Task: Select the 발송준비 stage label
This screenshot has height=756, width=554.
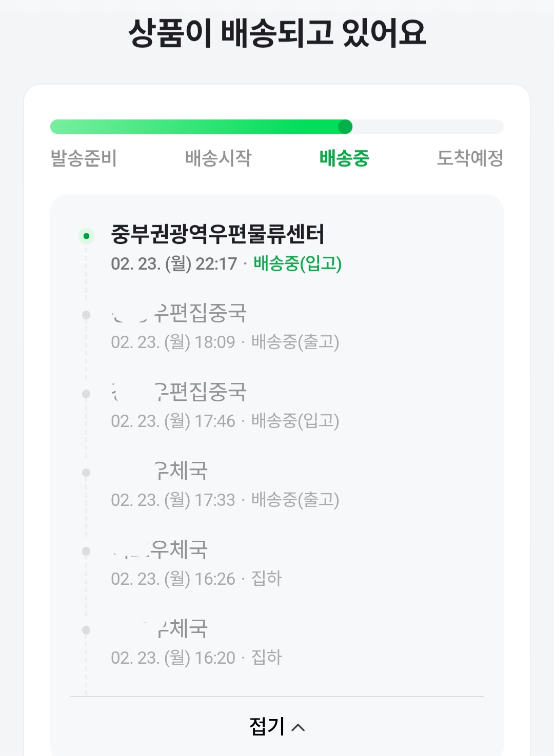Action: tap(84, 158)
